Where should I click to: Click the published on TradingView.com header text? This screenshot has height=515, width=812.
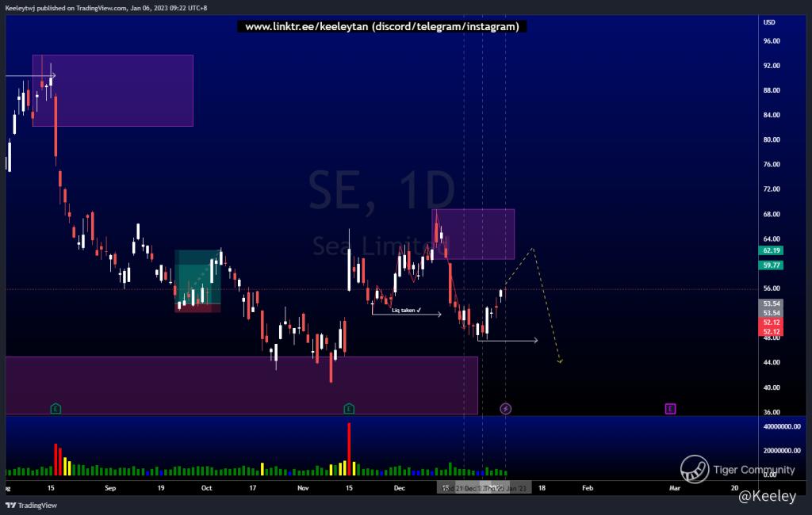pyautogui.click(x=106, y=8)
